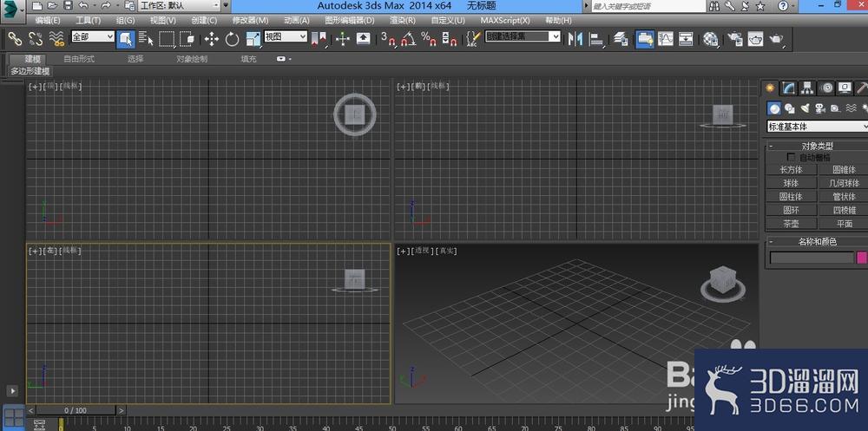This screenshot has height=431, width=868.
Task: Open the 3ds Max application menu logo
Action: [12, 11]
